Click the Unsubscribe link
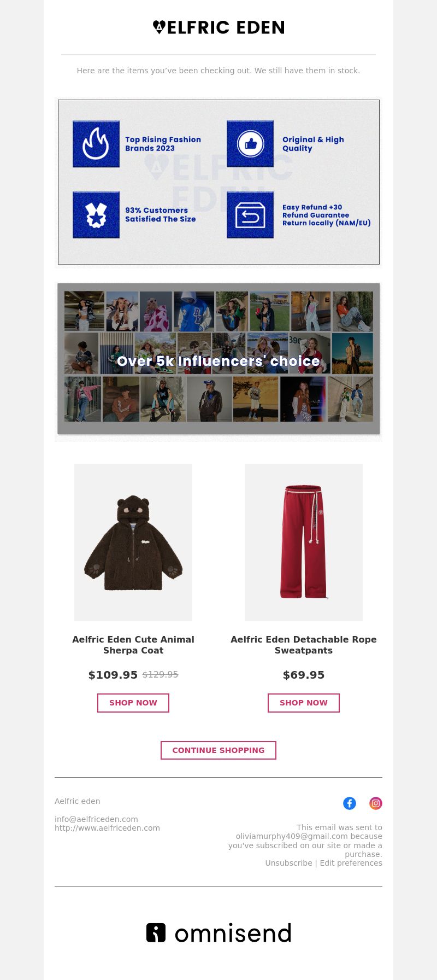 coord(288,863)
